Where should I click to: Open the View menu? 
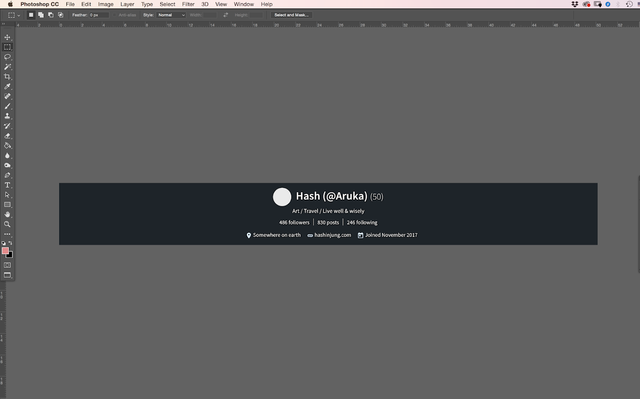coord(221,4)
